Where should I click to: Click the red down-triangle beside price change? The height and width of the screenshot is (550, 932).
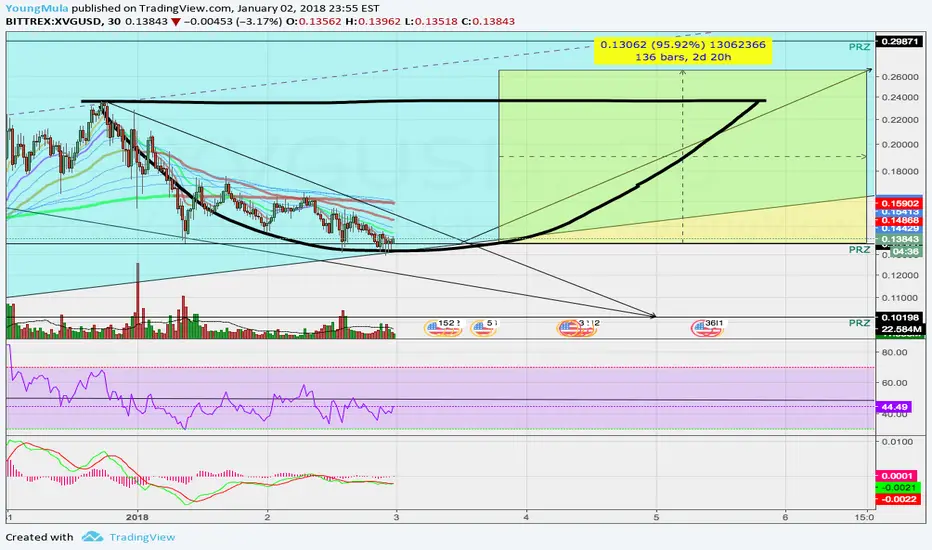pos(175,21)
